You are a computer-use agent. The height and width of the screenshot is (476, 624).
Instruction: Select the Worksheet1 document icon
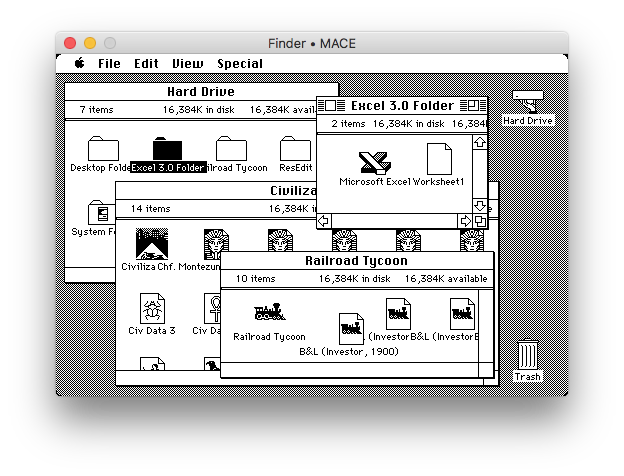pyautogui.click(x=439, y=159)
